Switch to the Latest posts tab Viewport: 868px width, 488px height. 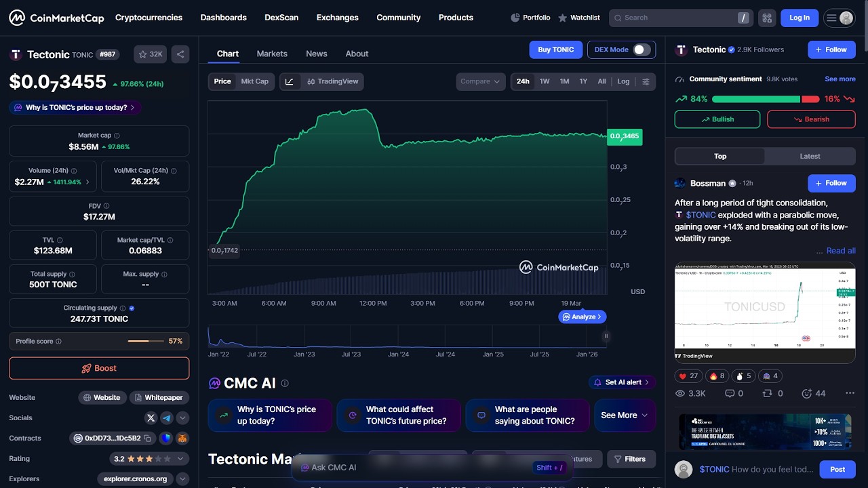click(810, 157)
